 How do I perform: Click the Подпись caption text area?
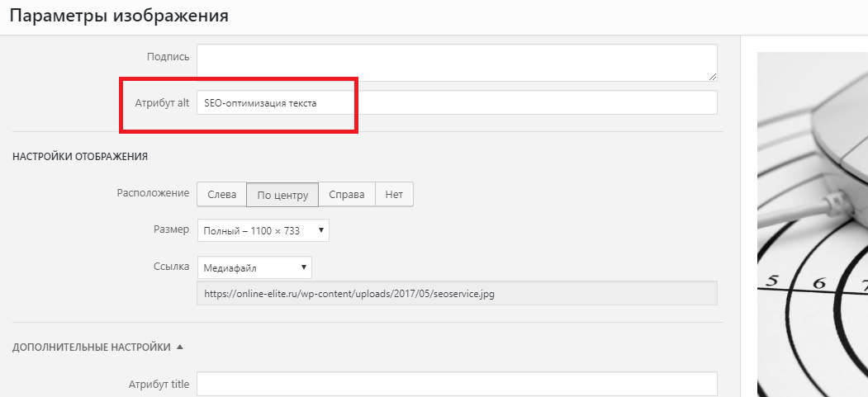(x=456, y=63)
